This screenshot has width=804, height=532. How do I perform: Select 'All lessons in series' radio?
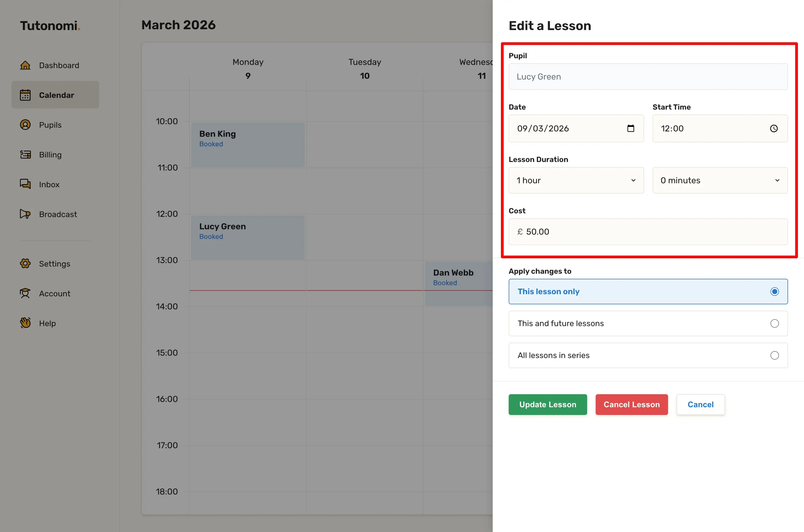[774, 356]
